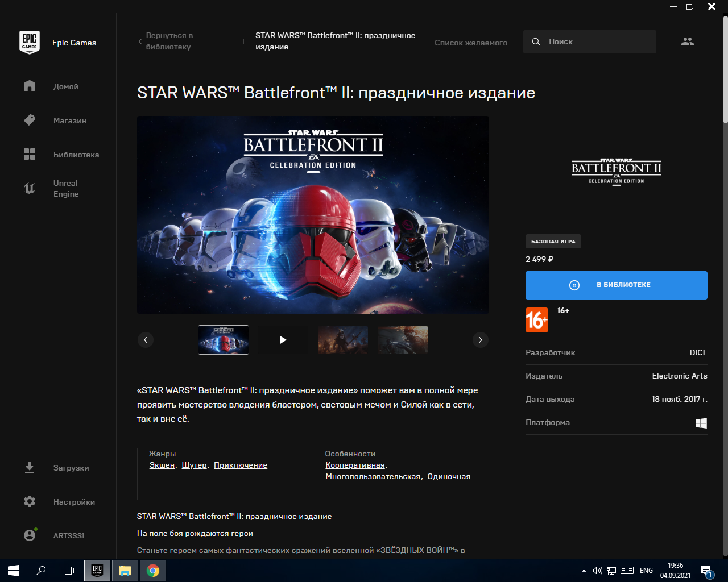728x582 pixels.
Task: Select the Библиотека grid icon
Action: 30,154
